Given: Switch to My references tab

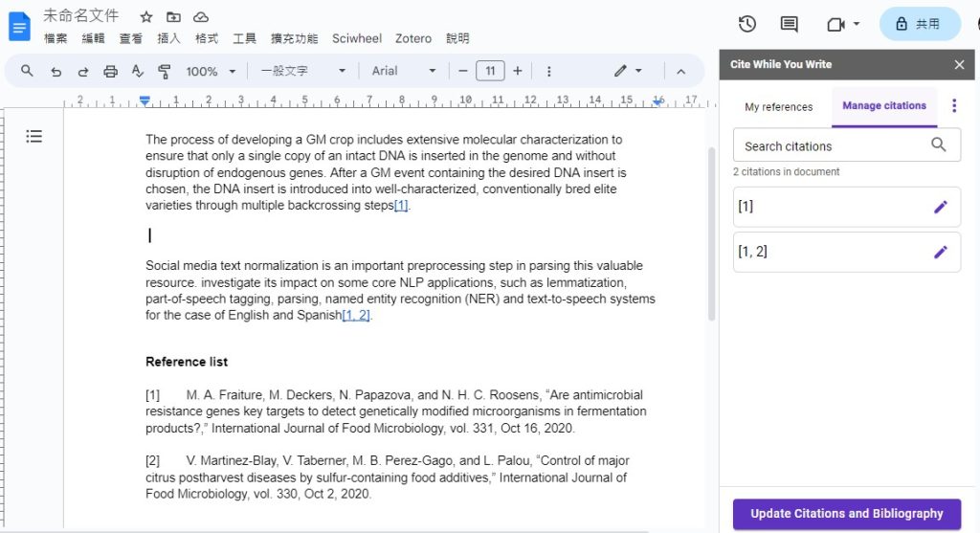Looking at the screenshot, I should point(779,107).
